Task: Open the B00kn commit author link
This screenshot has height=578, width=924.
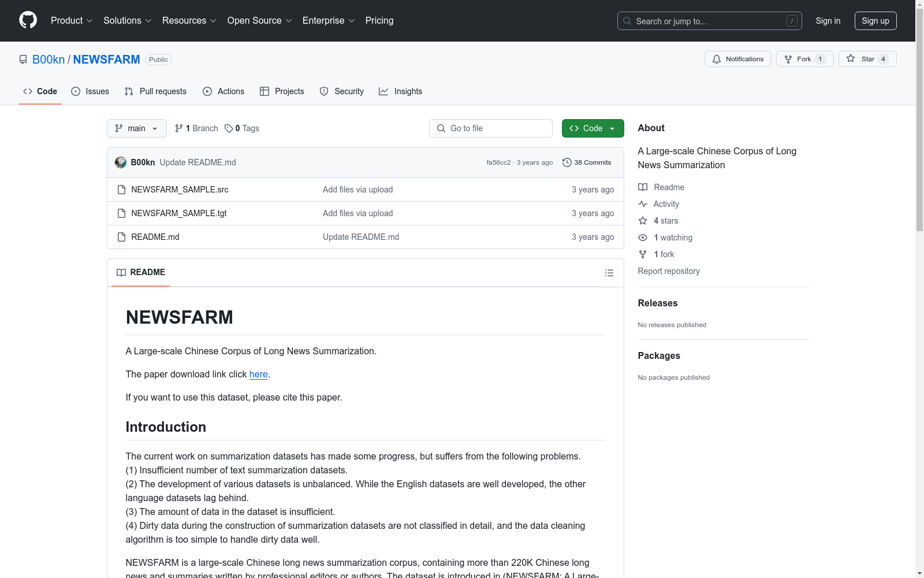Action: 143,162
